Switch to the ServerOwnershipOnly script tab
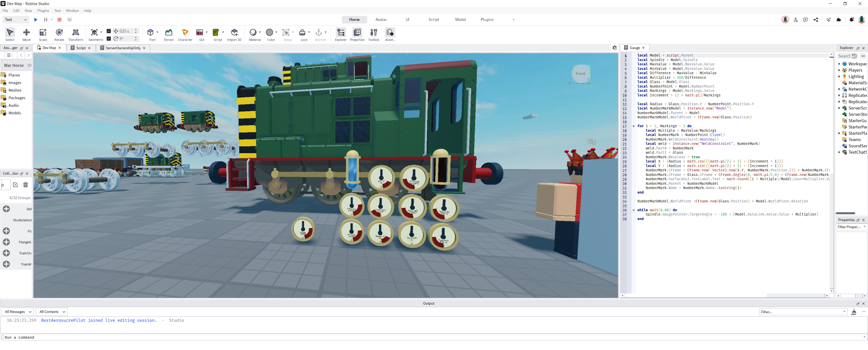Screen dimensions: 868x350 tap(123, 48)
